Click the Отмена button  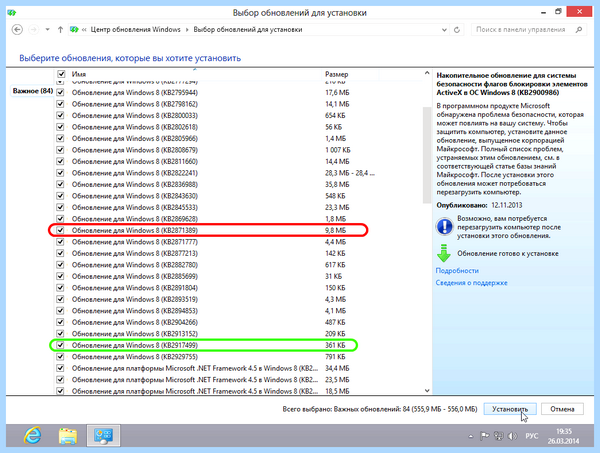click(x=562, y=409)
